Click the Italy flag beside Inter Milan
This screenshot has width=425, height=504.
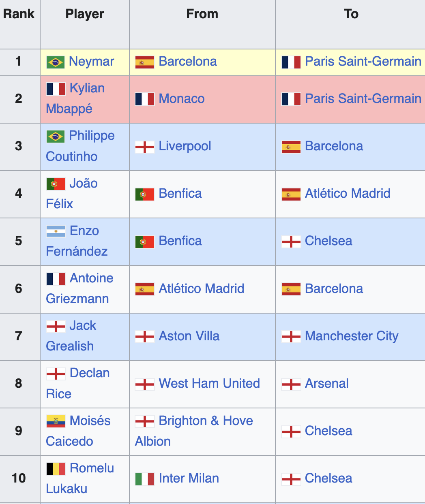click(145, 479)
